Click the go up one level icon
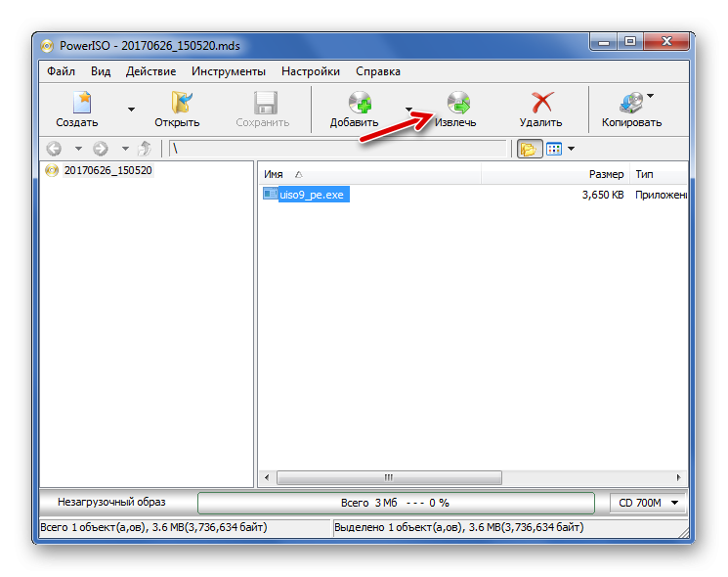 [x=146, y=149]
